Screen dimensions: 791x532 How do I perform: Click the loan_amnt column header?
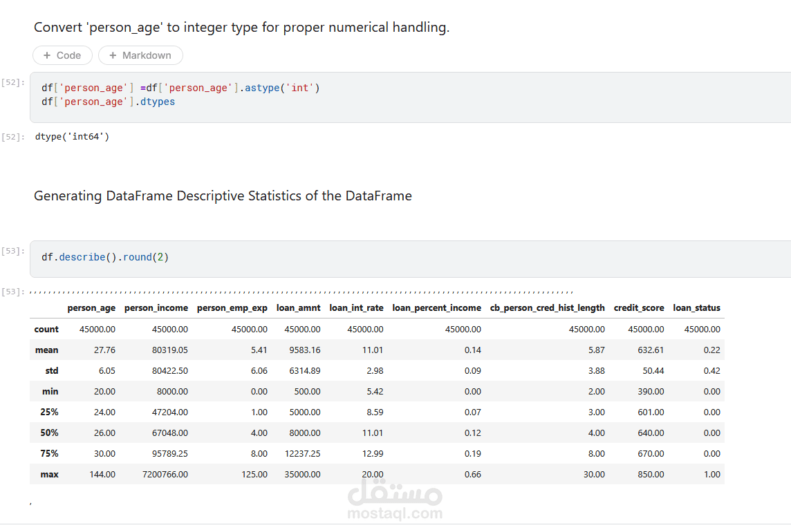pyautogui.click(x=298, y=308)
